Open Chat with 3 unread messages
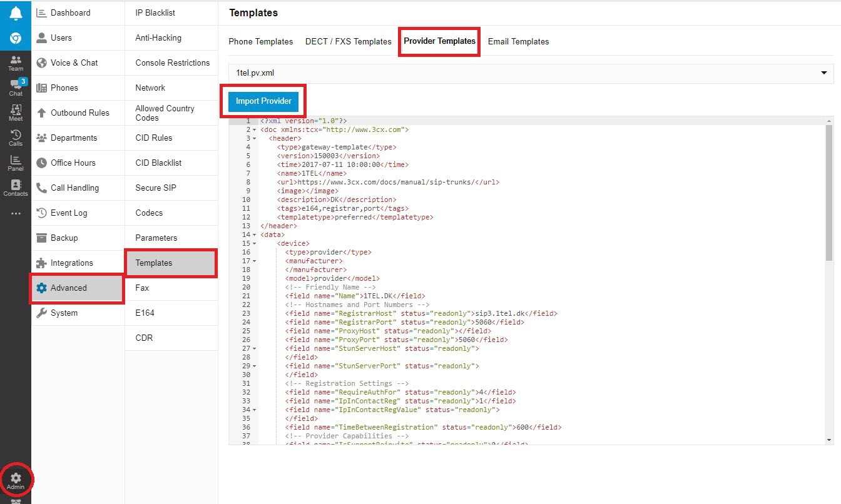The height and width of the screenshot is (504, 841). (x=16, y=88)
